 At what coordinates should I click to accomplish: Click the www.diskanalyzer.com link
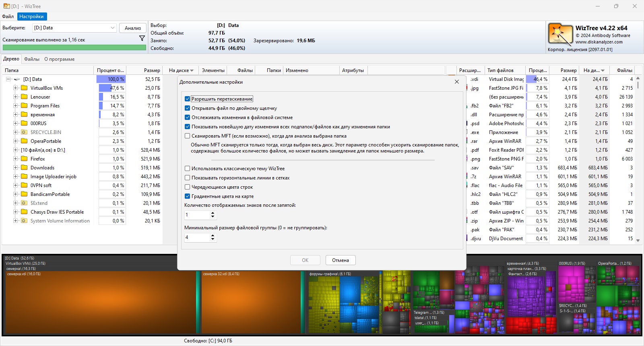pyautogui.click(x=599, y=42)
